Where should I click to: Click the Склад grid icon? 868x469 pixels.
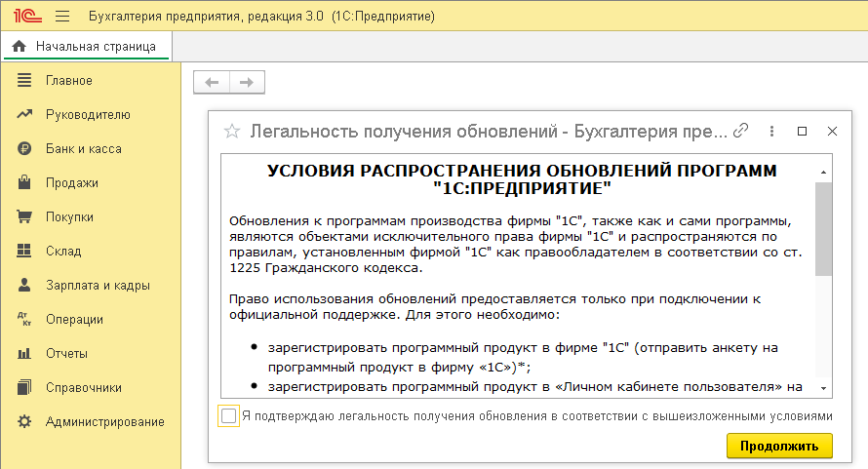24,251
